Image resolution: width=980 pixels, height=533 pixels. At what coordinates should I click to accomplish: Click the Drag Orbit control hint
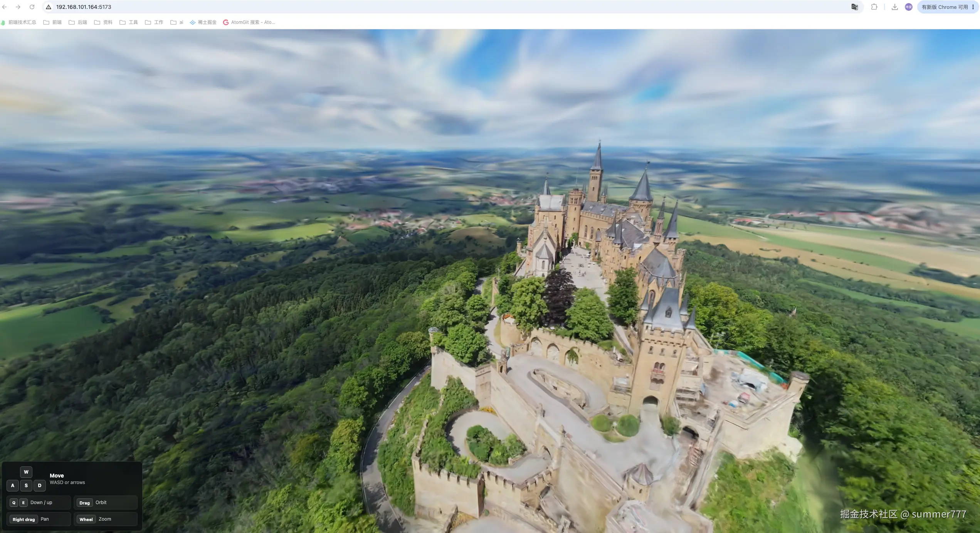coord(105,503)
